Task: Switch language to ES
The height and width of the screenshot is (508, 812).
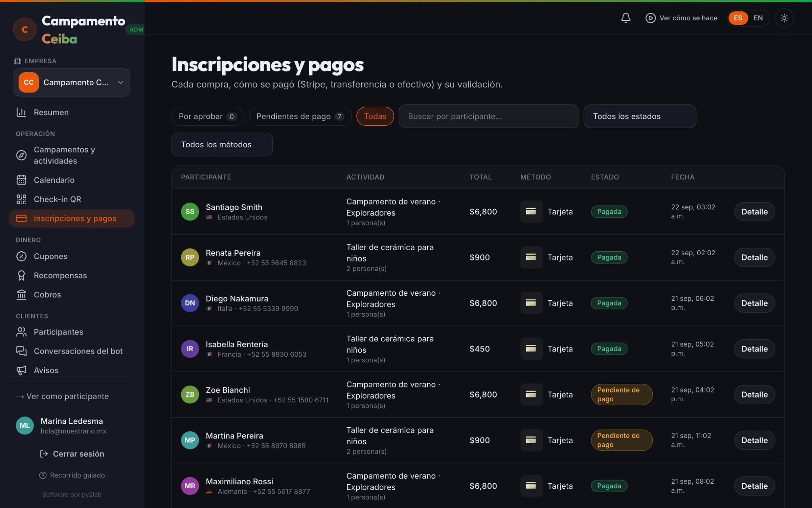Action: [x=738, y=18]
